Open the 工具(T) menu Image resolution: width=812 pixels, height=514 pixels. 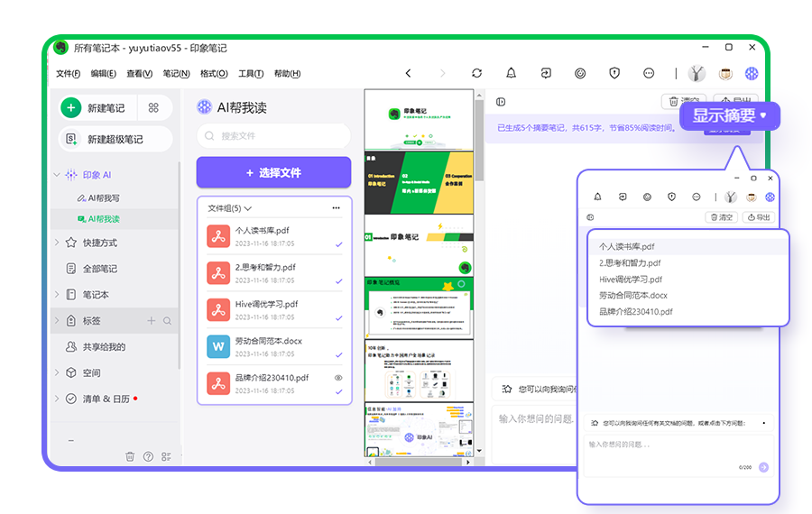point(251,74)
